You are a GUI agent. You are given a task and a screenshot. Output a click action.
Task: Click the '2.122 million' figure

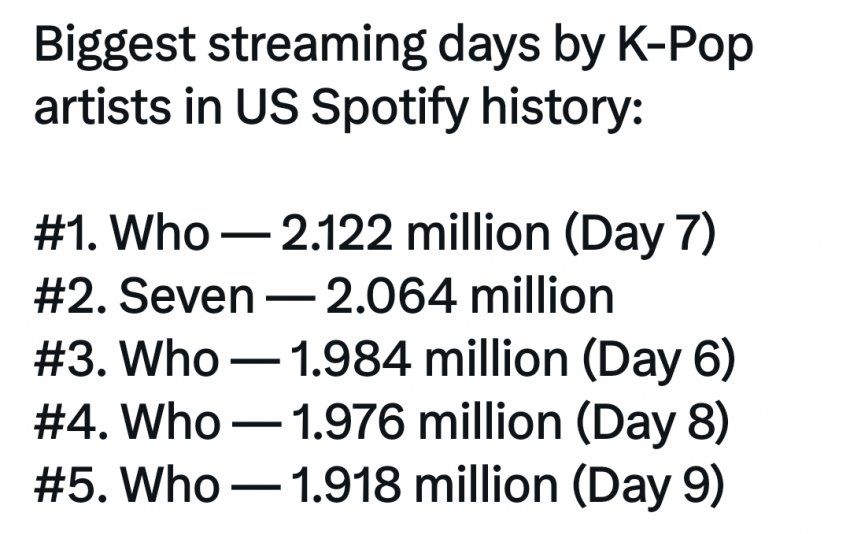point(415,234)
